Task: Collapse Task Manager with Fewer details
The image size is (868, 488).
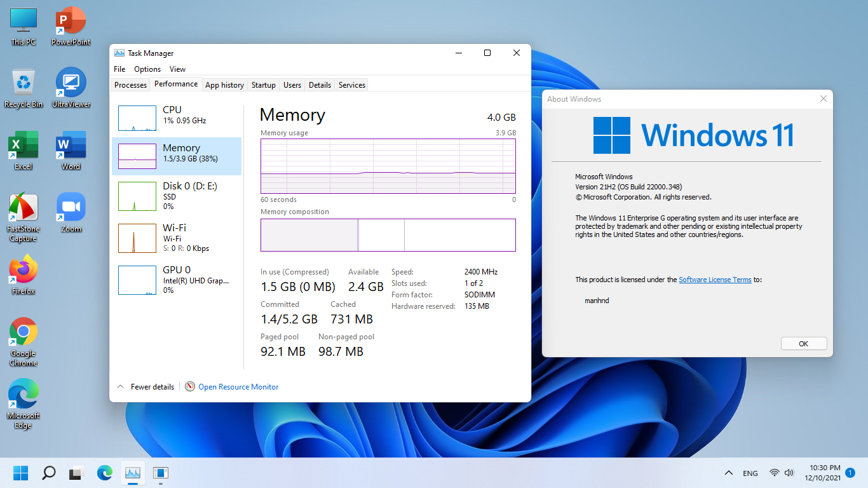Action: click(x=146, y=387)
